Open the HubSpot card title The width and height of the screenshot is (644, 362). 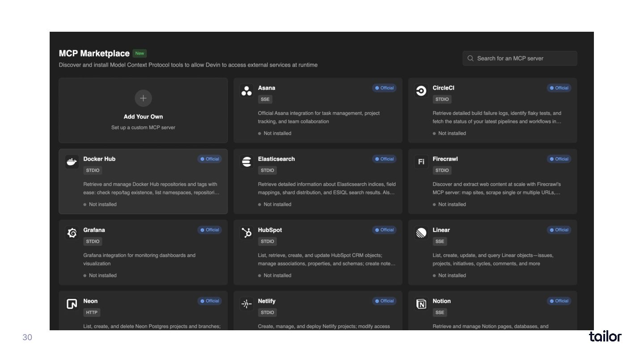pos(270,230)
